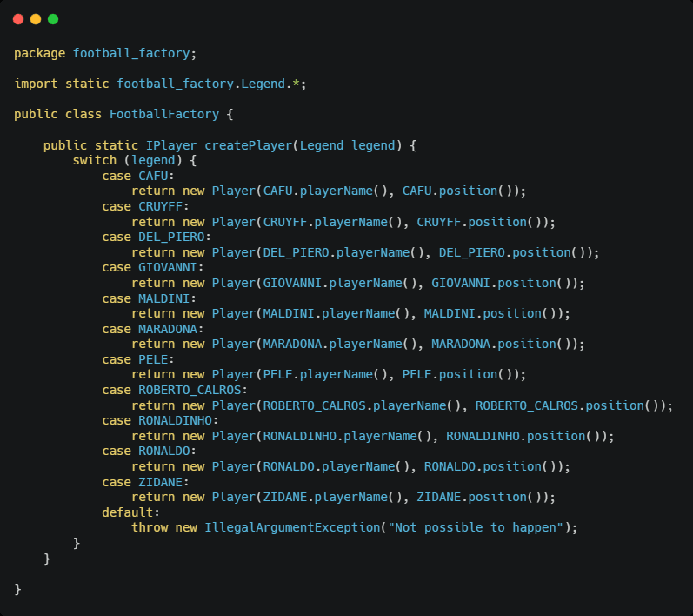
Task: Click the 'PELE.playerName()' call
Action: pos(325,374)
